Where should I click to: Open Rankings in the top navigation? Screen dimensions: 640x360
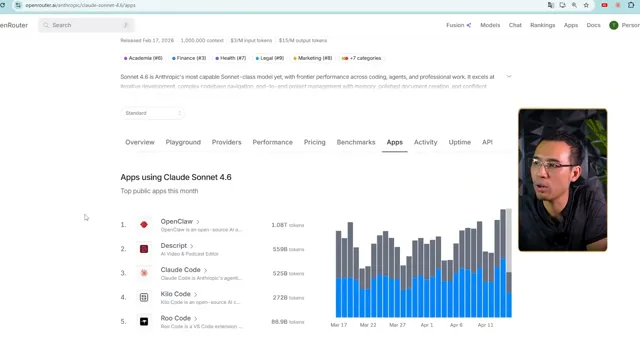(542, 25)
